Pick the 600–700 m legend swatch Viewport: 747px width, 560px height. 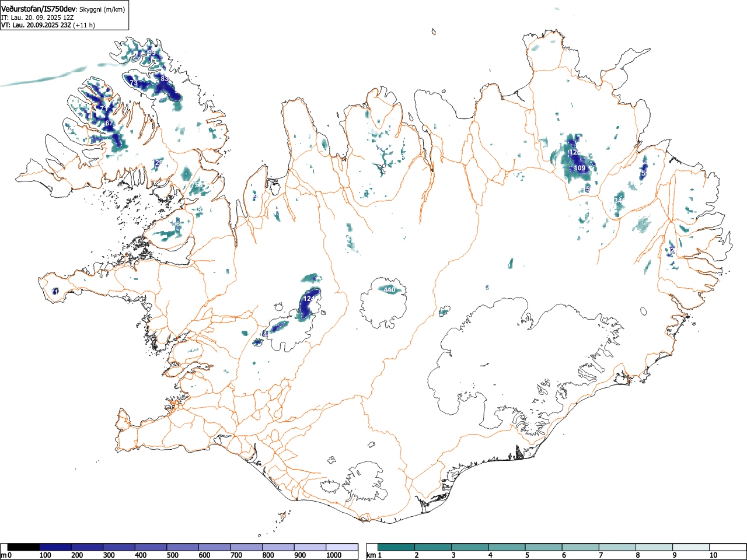(215, 547)
